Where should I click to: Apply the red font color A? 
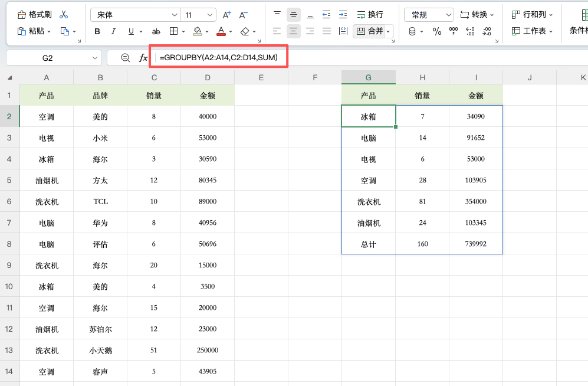221,31
